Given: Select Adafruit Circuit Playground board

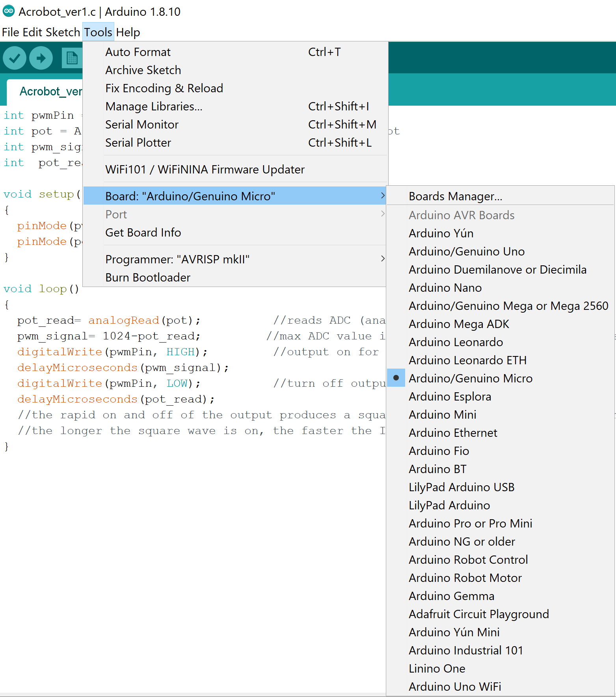Looking at the screenshot, I should (x=501, y=614).
